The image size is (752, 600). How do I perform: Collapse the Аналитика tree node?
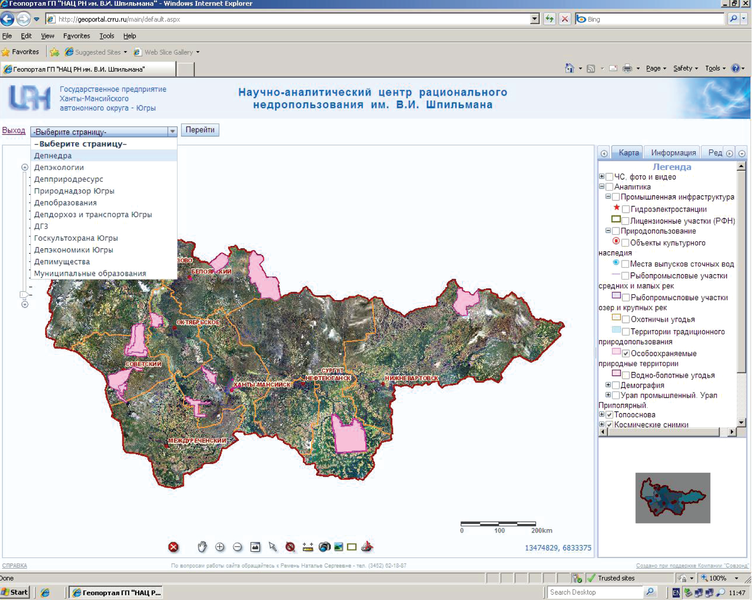602,187
